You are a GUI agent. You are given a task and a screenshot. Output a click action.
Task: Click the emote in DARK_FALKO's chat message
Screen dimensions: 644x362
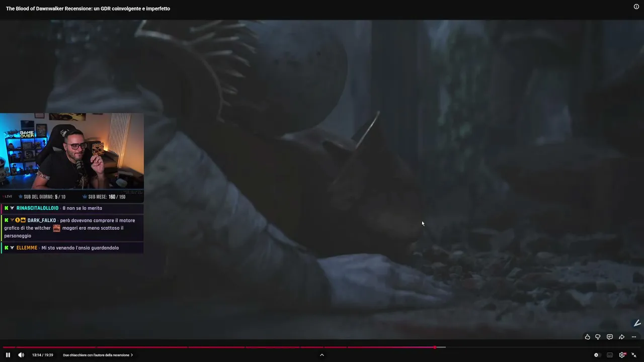[x=56, y=228]
